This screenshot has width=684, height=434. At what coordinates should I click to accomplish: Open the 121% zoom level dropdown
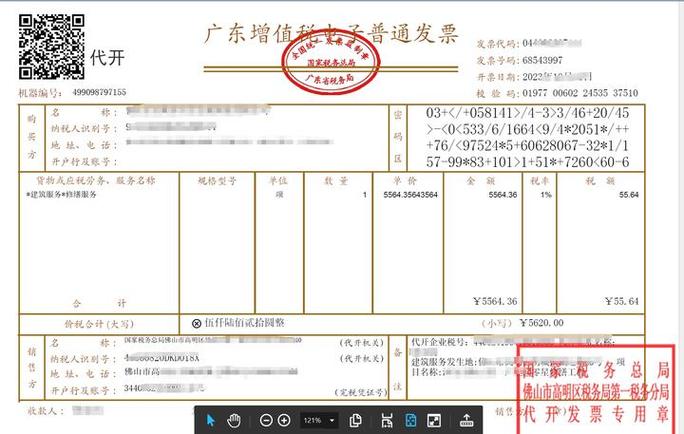(319, 420)
